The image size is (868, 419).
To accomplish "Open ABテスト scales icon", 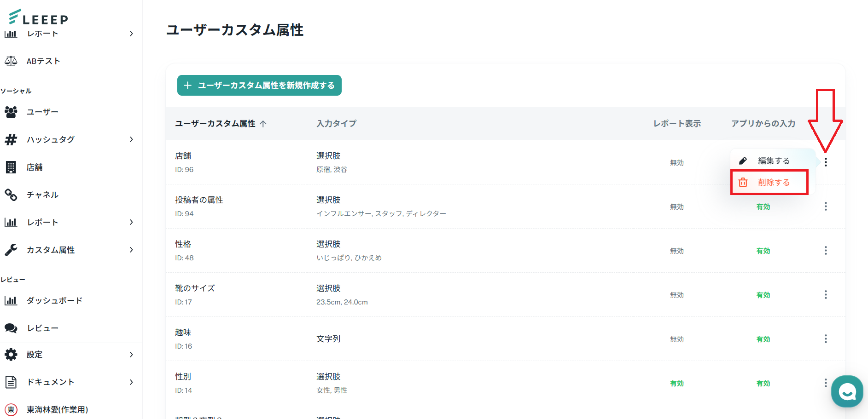I will click(11, 61).
